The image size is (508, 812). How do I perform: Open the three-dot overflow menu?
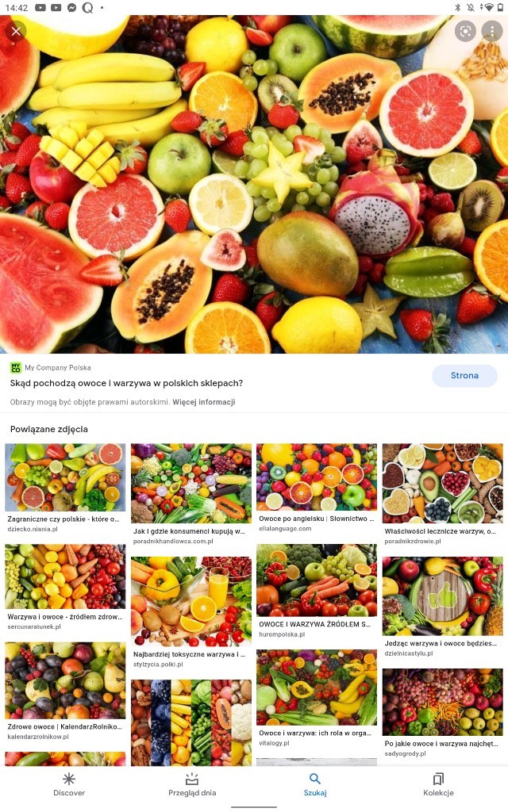click(491, 32)
